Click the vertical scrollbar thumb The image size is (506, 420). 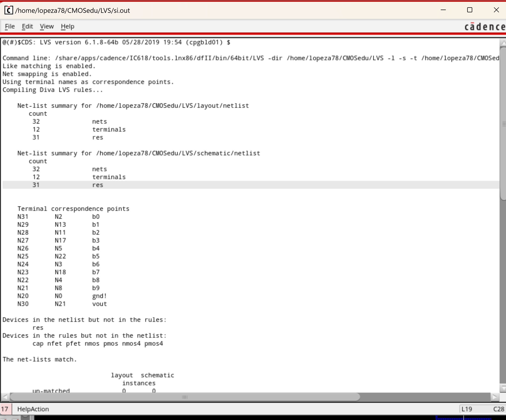pyautogui.click(x=503, y=123)
